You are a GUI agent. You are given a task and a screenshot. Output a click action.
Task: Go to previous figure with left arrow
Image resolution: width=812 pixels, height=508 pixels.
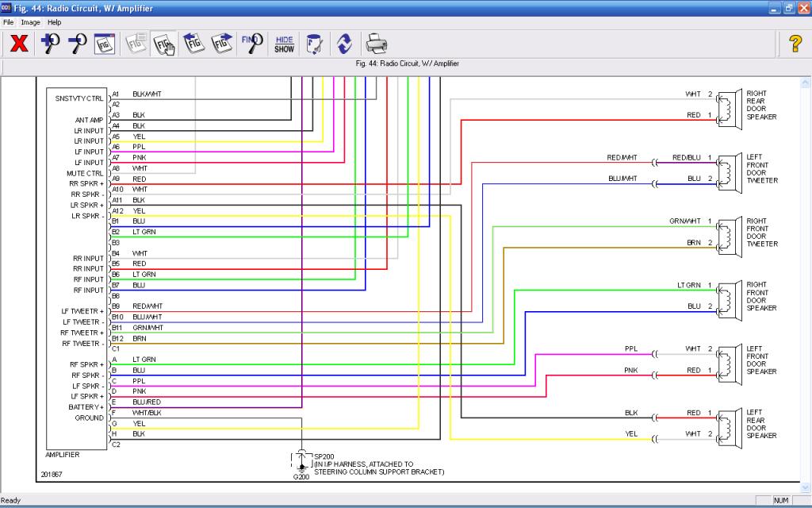click(x=193, y=44)
